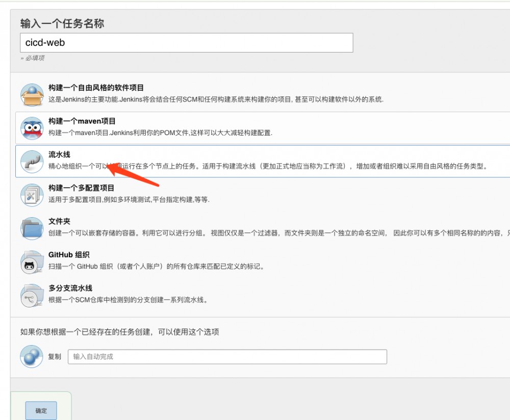Select 构建一个自由风格的软件项目 title
510x420 pixels.
pos(96,88)
